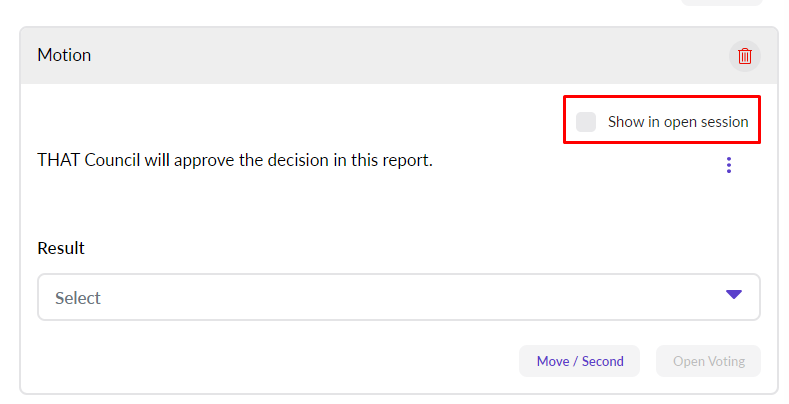The width and height of the screenshot is (789, 404).
Task: Select the motion text starting with "THAT Council"
Action: (234, 160)
